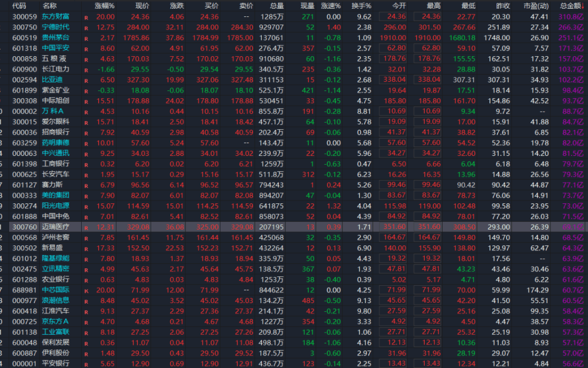Click the 代码 column header

(x=19, y=5)
